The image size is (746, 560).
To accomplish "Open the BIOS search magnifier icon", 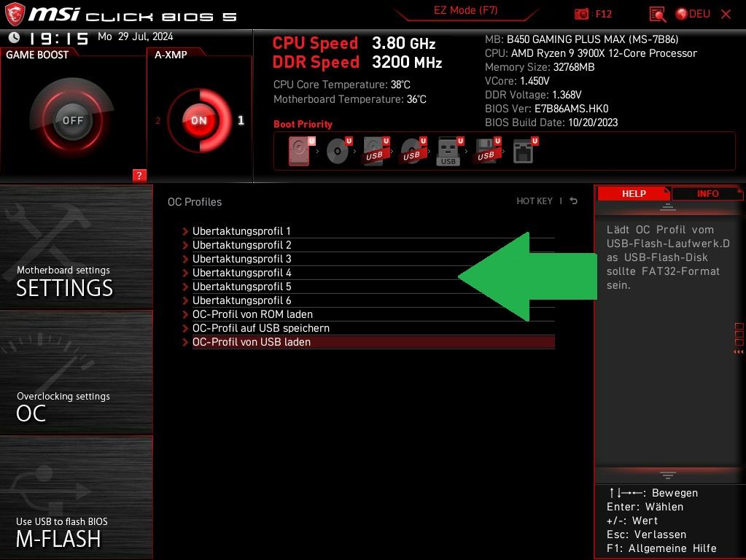I will (x=658, y=15).
